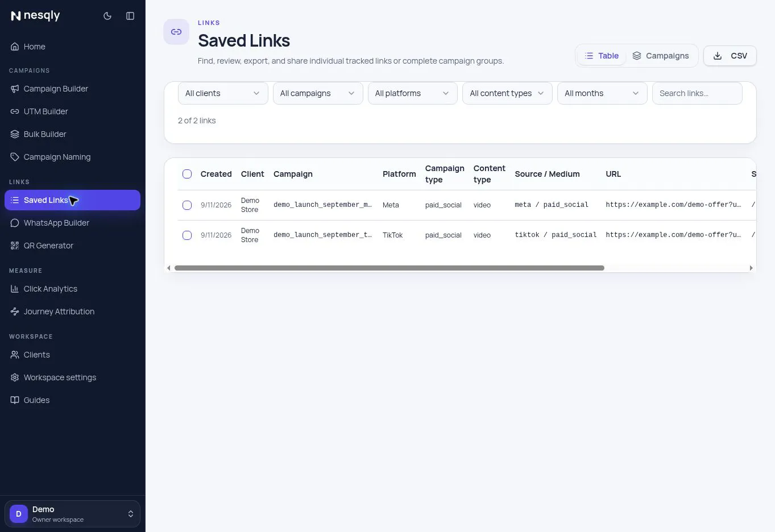Navigate to Bulk Builder
This screenshot has height=532, width=775.
point(72,134)
